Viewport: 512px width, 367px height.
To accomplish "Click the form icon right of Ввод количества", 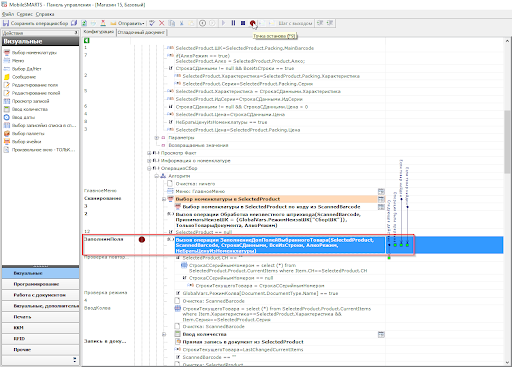I will tap(381, 334).
